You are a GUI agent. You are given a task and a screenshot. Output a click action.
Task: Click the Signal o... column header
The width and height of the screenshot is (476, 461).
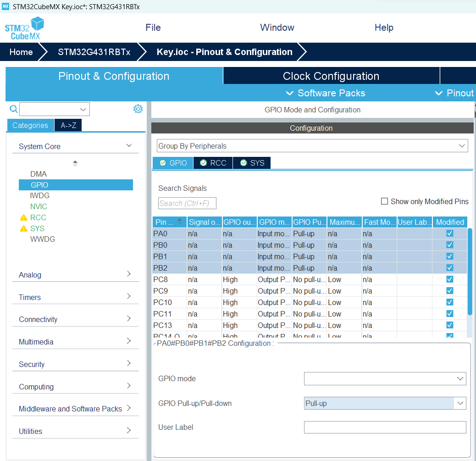coord(205,222)
